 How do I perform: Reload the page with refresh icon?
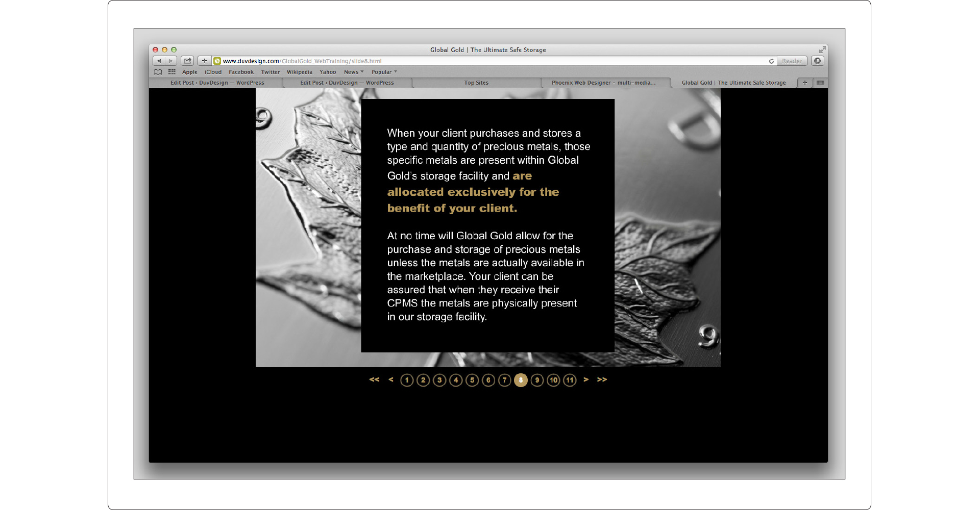771,61
